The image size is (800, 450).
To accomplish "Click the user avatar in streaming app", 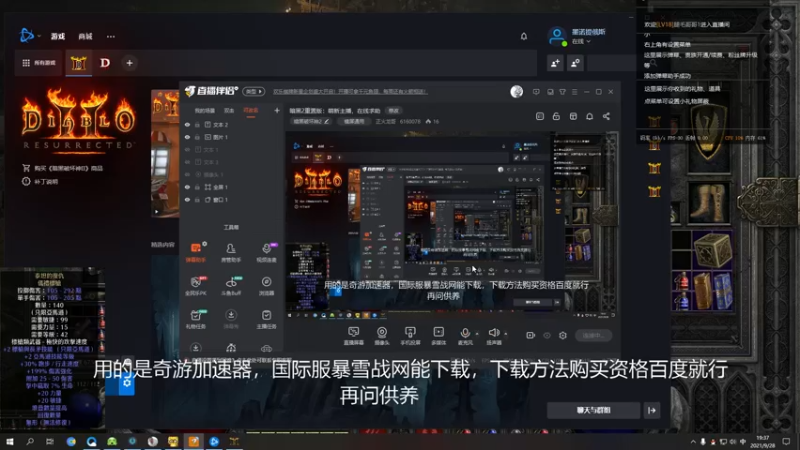I will [516, 91].
